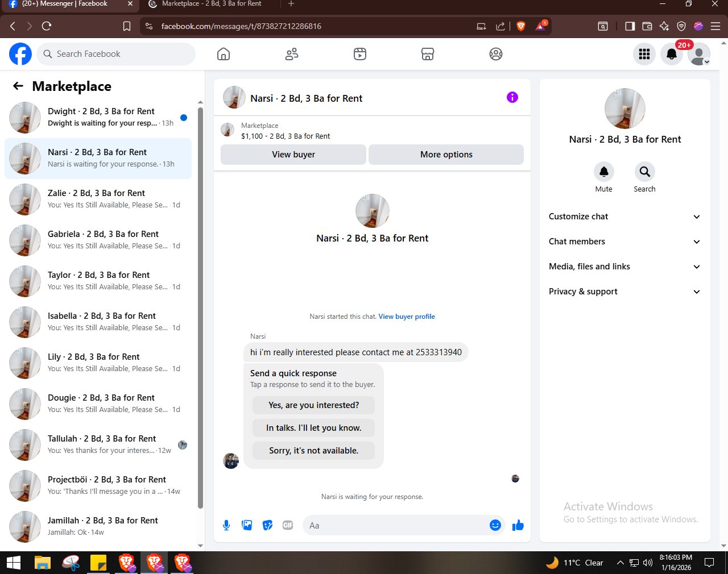The width and height of the screenshot is (728, 574).
Task: Expand Customize chat section
Action: coord(625,217)
